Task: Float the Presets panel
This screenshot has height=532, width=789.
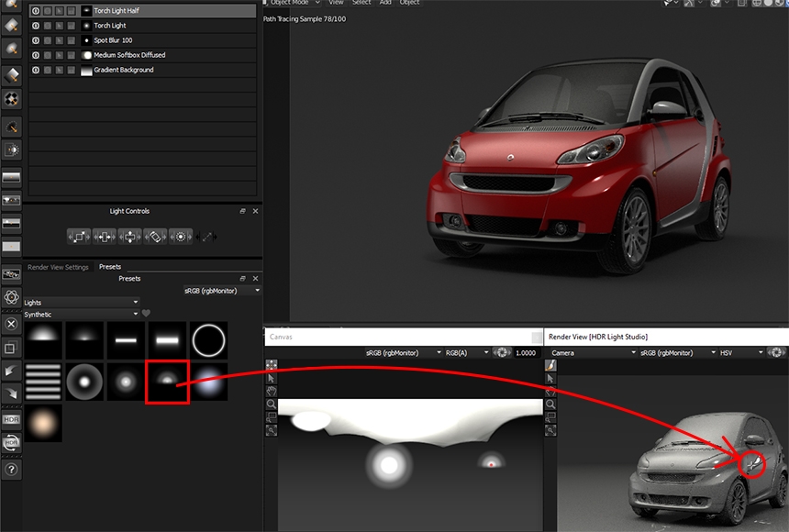Action: (x=242, y=278)
